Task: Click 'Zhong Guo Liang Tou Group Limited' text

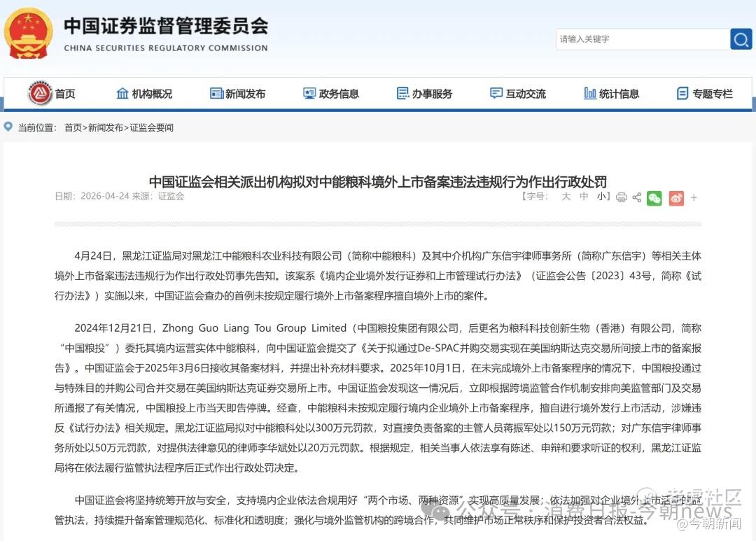Action: click(x=254, y=328)
